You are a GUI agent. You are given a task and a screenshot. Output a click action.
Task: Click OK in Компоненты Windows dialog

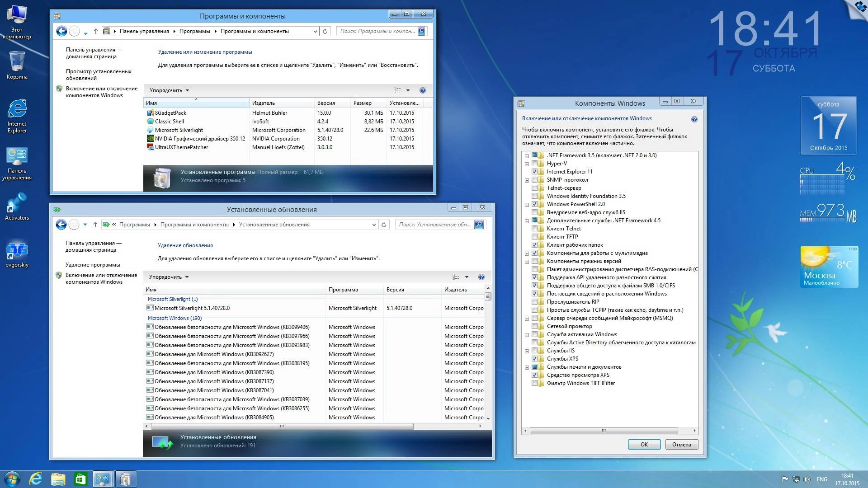(x=644, y=445)
